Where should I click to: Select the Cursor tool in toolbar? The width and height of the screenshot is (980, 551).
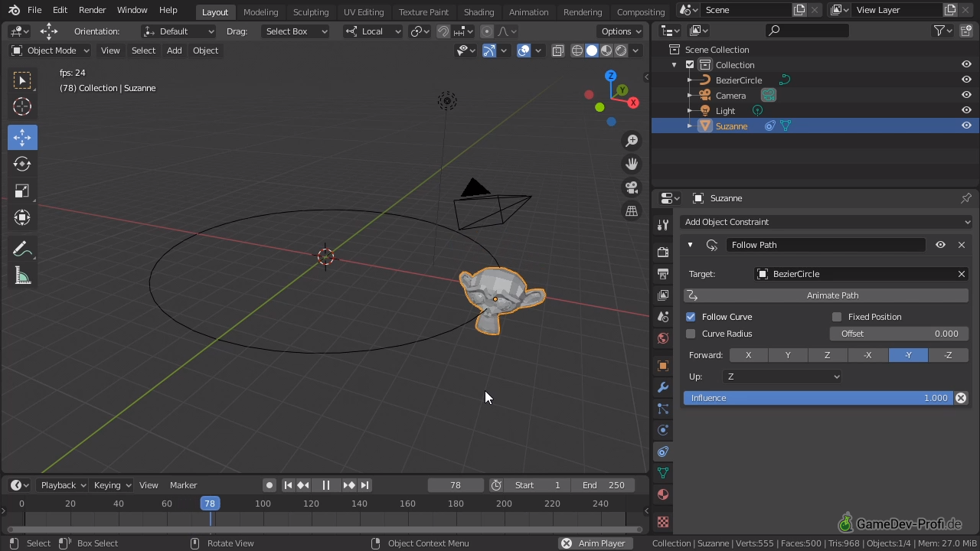[22, 107]
